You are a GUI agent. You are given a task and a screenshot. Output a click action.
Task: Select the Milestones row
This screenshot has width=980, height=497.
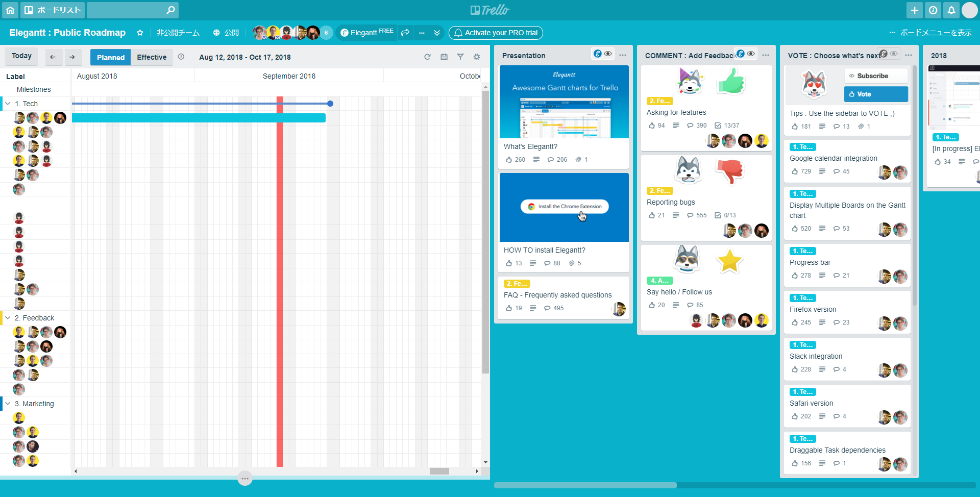click(34, 89)
